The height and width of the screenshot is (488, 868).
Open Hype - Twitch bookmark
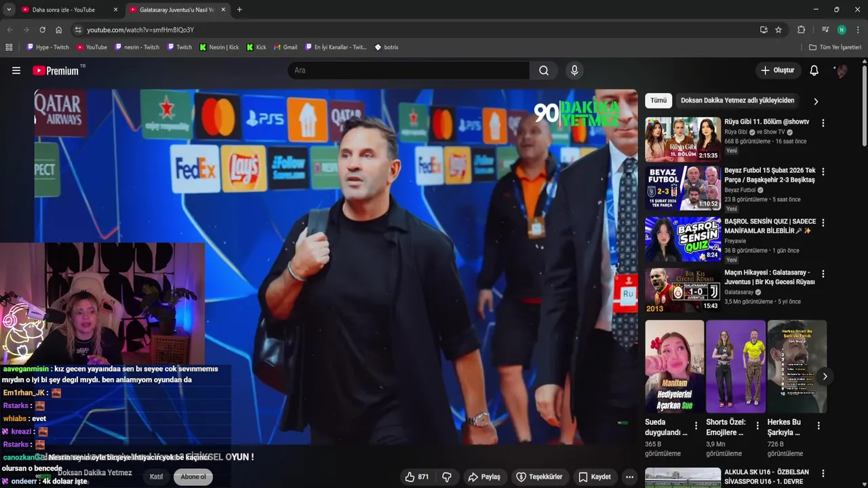pyautogui.click(x=47, y=47)
